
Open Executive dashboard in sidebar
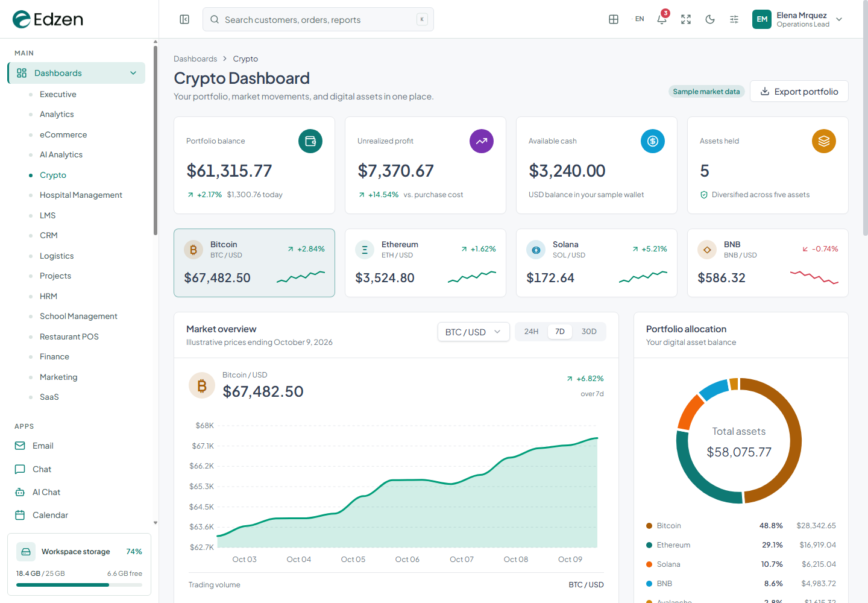(58, 94)
